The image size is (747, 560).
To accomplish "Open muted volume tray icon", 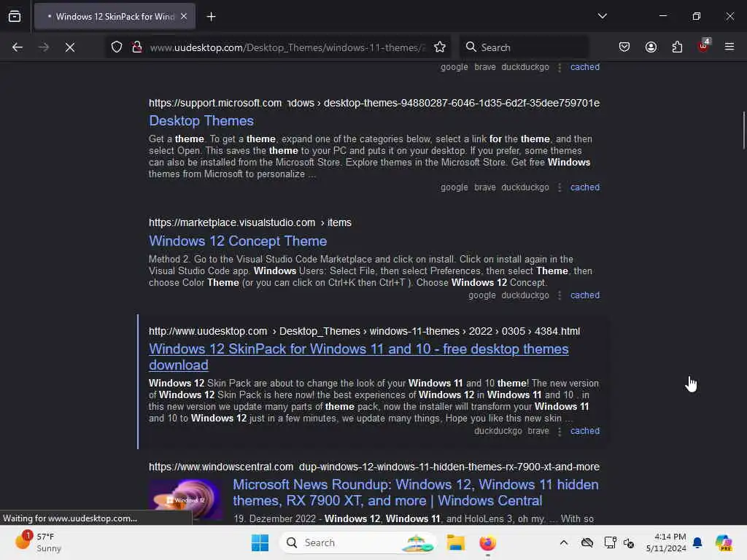I will [x=629, y=542].
